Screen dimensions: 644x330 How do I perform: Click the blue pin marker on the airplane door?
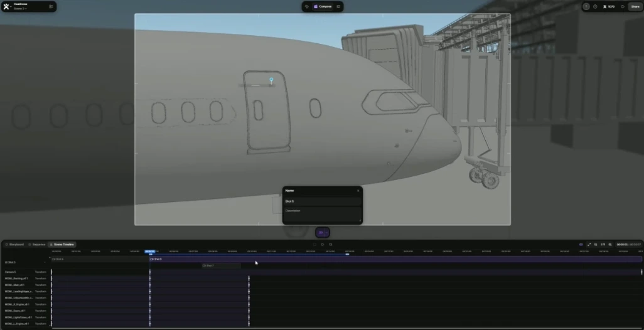tap(271, 80)
